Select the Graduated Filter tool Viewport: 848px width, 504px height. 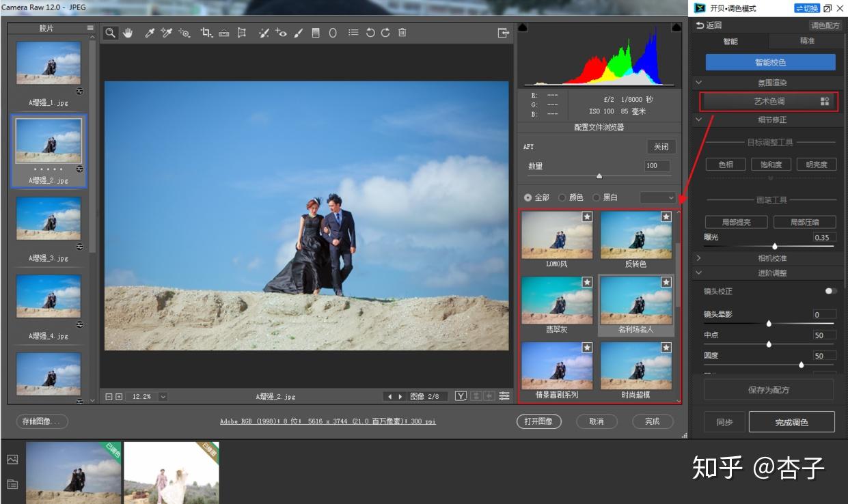click(x=316, y=33)
